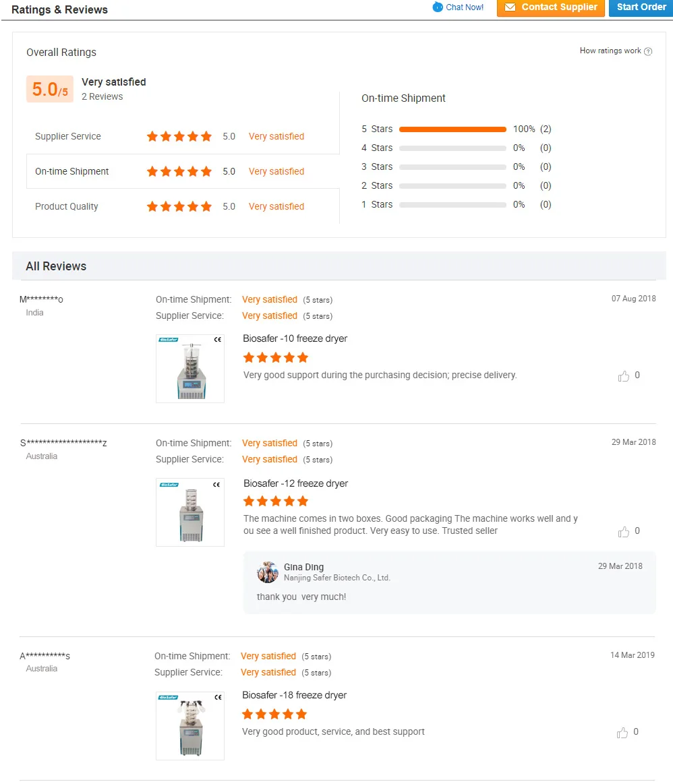Screen dimensions: 673x784
Task: Click the 4 Stars rating bar
Action: [x=452, y=148]
